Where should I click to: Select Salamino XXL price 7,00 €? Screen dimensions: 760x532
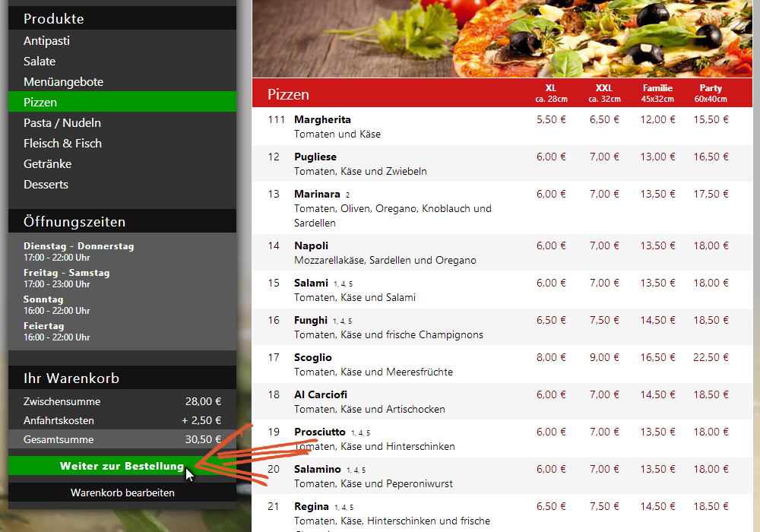tap(604, 470)
